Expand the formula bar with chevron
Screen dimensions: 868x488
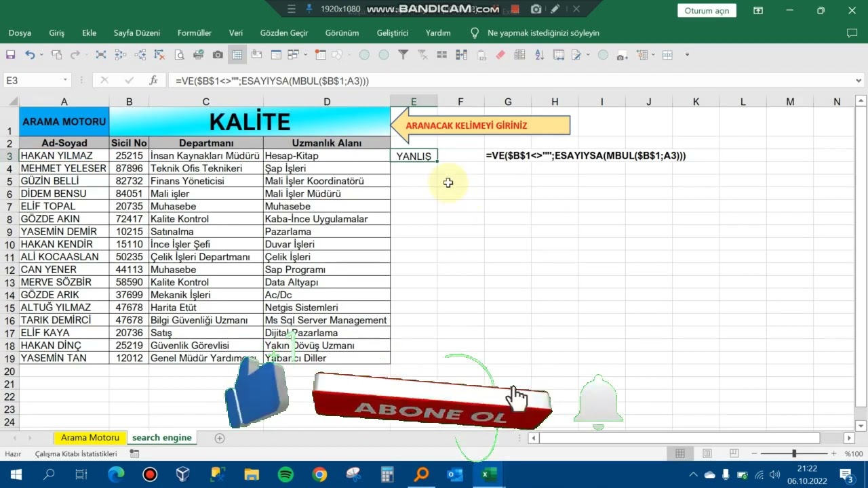859,81
